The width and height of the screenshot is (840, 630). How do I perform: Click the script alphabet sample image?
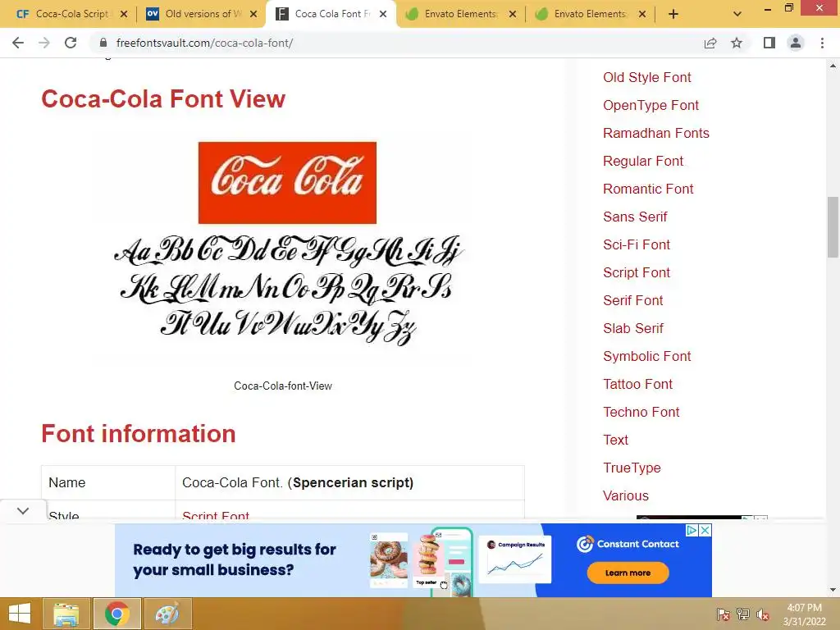click(288, 290)
